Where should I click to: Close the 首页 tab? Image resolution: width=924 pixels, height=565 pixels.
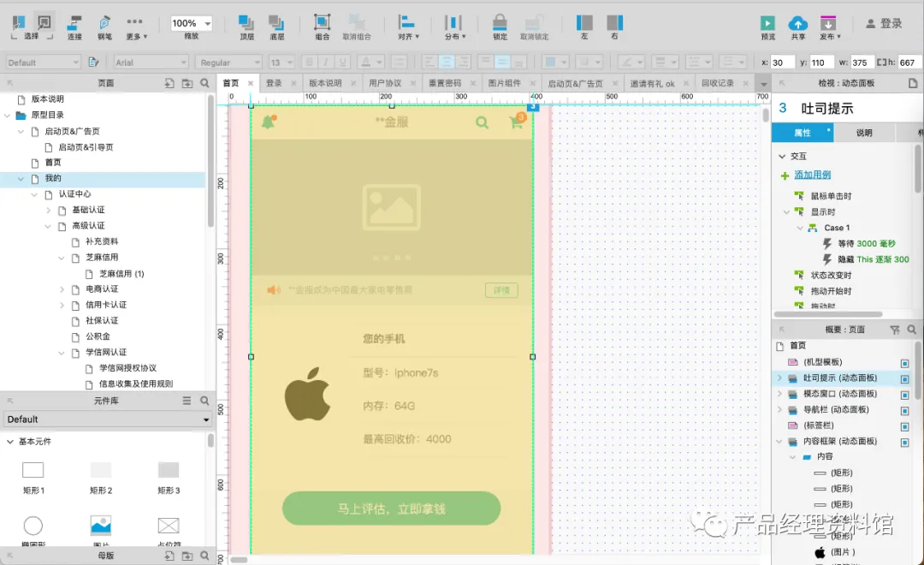251,83
